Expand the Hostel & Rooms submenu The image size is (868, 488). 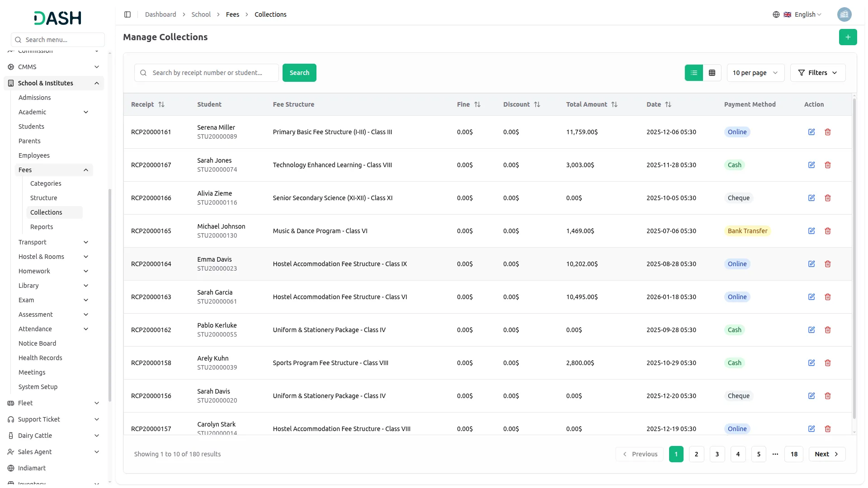(x=54, y=257)
